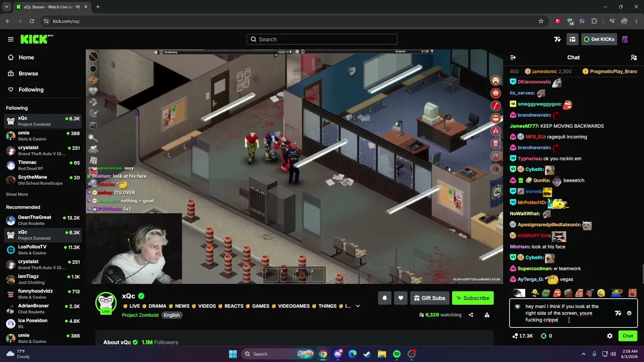This screenshot has height=362, width=644.
Task: Open chat settings gear
Action: click(x=610, y=336)
